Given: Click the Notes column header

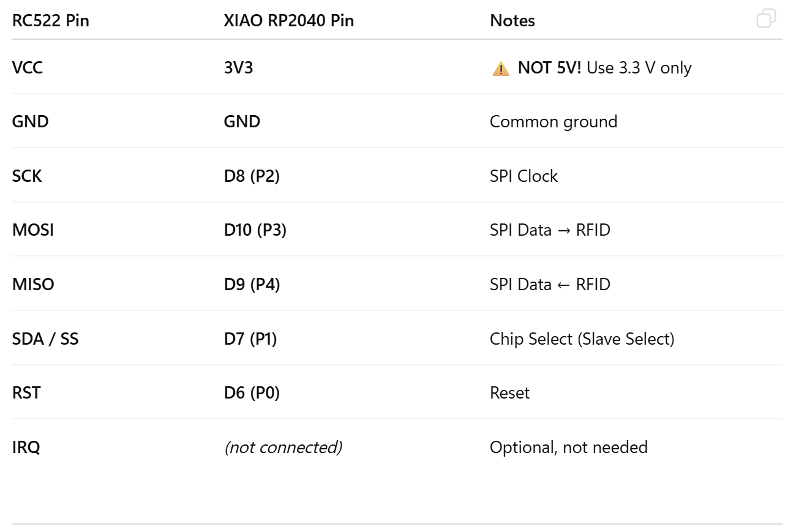Looking at the screenshot, I should (x=512, y=21).
